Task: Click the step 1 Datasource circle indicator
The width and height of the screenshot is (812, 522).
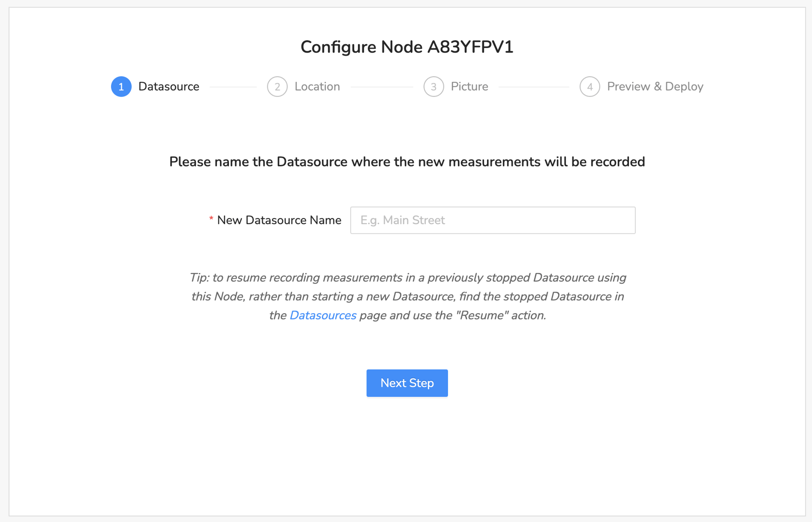Action: click(x=121, y=87)
